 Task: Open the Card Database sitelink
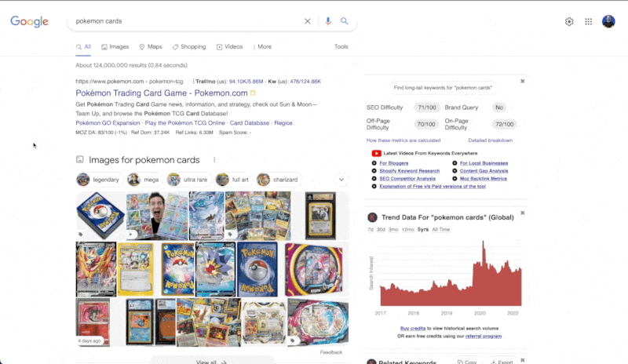(250, 123)
